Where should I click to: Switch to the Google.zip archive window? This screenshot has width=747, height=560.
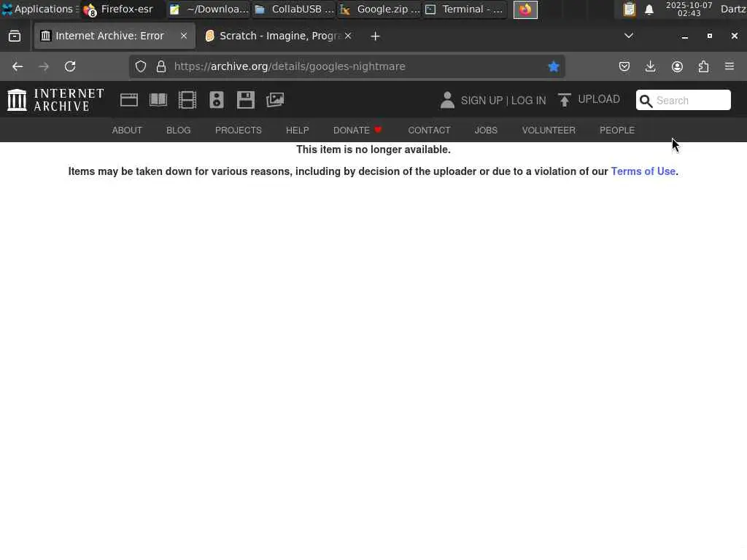[x=379, y=9]
